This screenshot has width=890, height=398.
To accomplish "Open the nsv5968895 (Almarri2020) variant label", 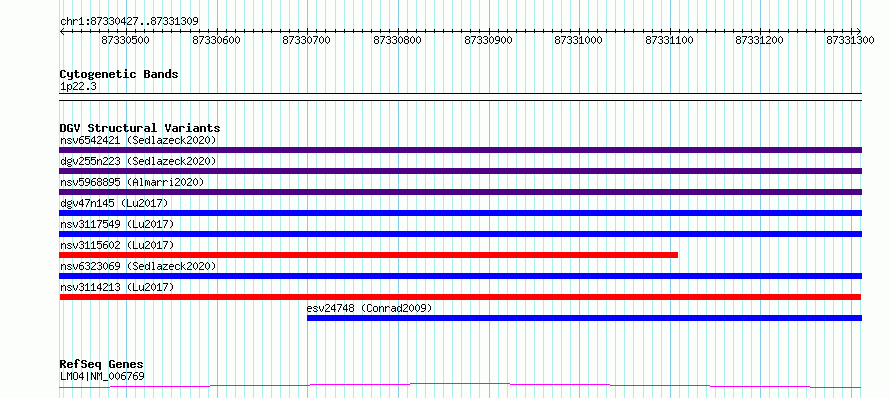I will (x=132, y=182).
